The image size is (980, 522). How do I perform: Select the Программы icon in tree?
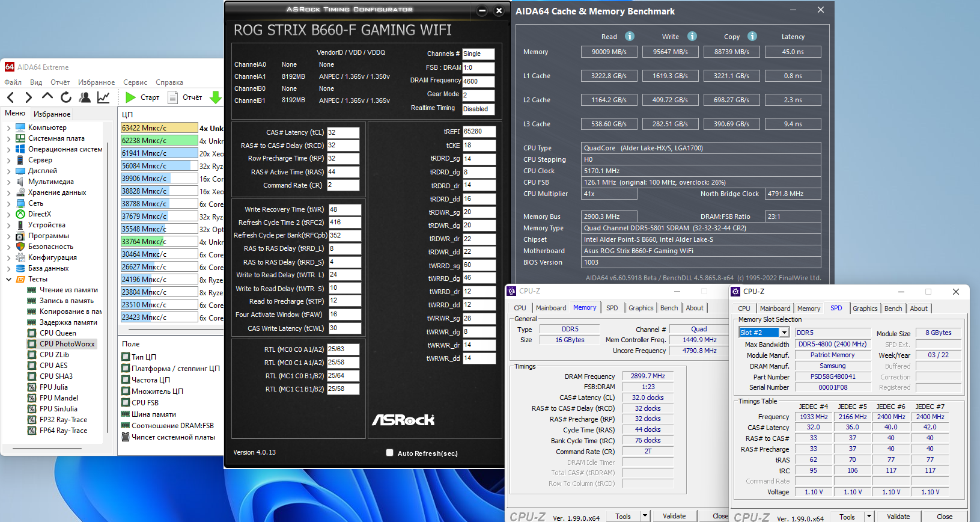point(20,236)
